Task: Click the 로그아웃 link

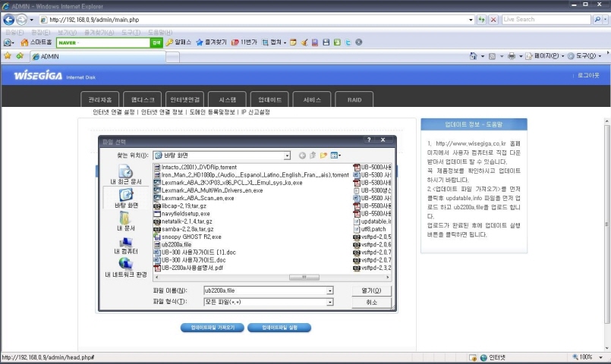Action: pos(588,76)
